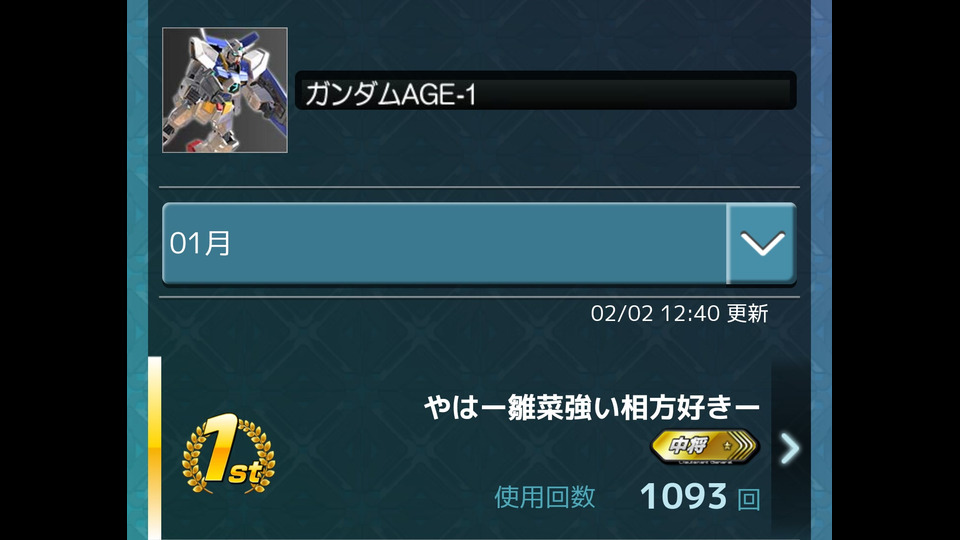960x540 pixels.
Task: Click the 1093 usage count number
Action: 683,496
